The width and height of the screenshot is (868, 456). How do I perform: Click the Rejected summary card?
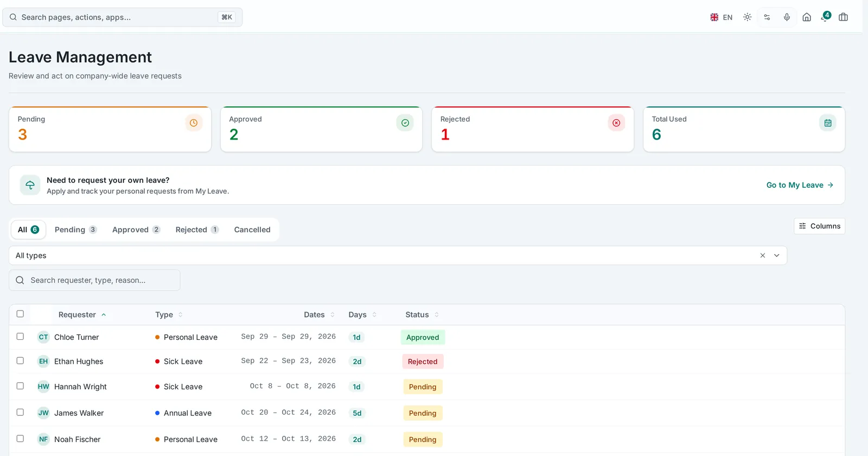coord(533,129)
